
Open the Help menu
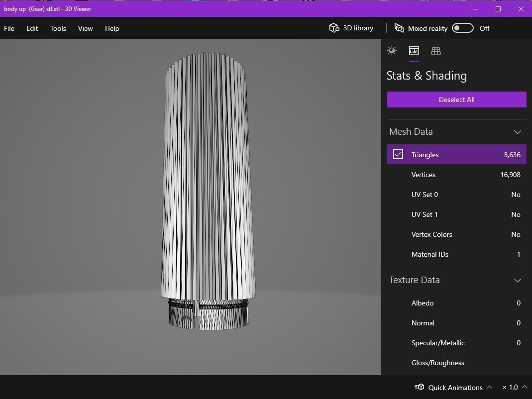(x=112, y=28)
